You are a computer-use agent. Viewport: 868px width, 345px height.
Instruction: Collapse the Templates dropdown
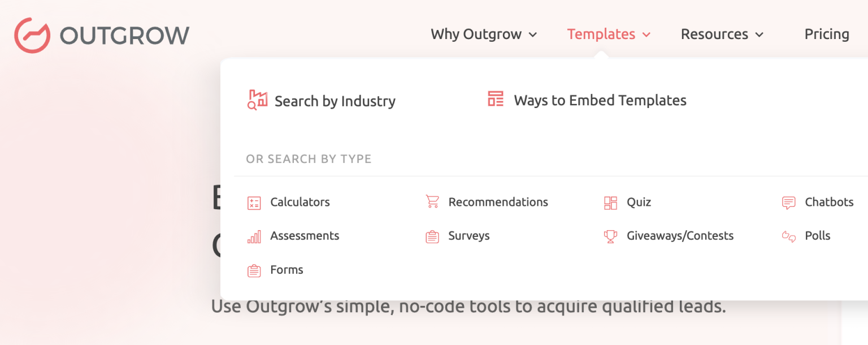point(608,34)
